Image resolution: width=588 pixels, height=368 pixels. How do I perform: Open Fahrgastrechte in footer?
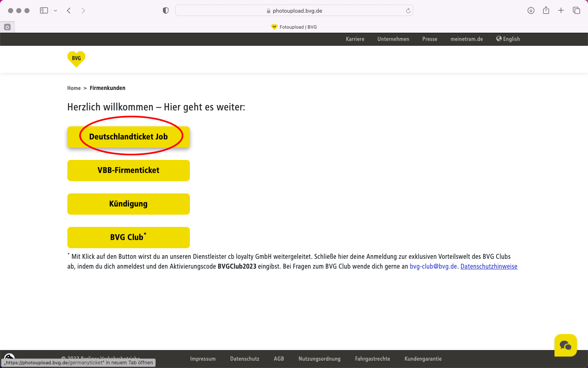372,359
